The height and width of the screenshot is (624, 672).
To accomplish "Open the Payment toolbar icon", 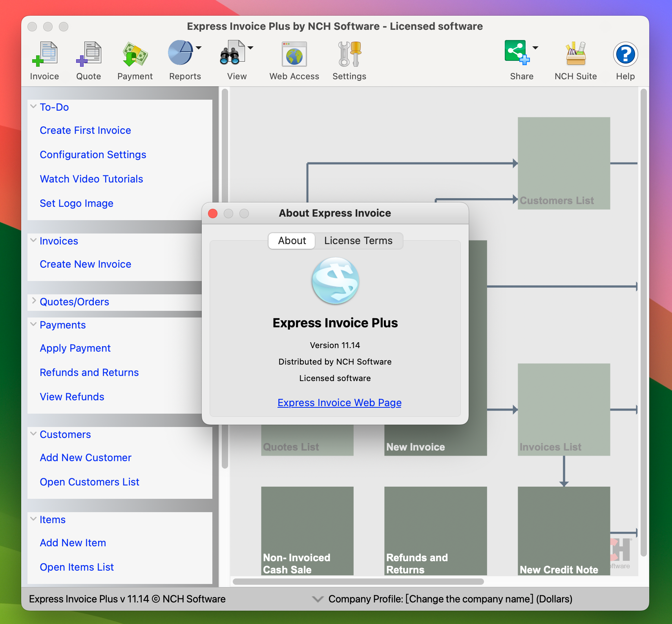I will click(x=135, y=54).
